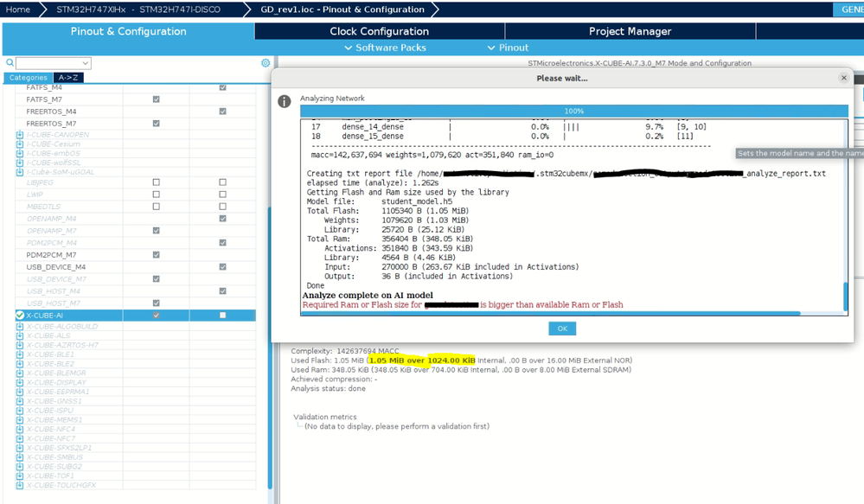Image resolution: width=864 pixels, height=504 pixels.
Task: Click the download icon for X-CUBE-MEMS1
Action: pos(20,420)
